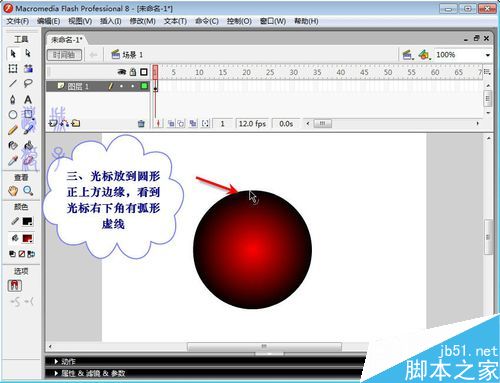Toggle show all layers as outlines
This screenshot has height=383, width=500.
(x=144, y=72)
